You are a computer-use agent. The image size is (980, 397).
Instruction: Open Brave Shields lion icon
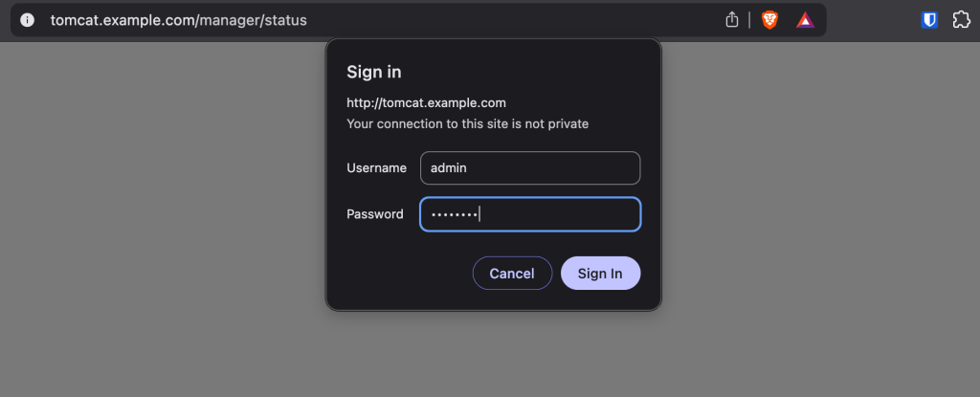point(769,20)
